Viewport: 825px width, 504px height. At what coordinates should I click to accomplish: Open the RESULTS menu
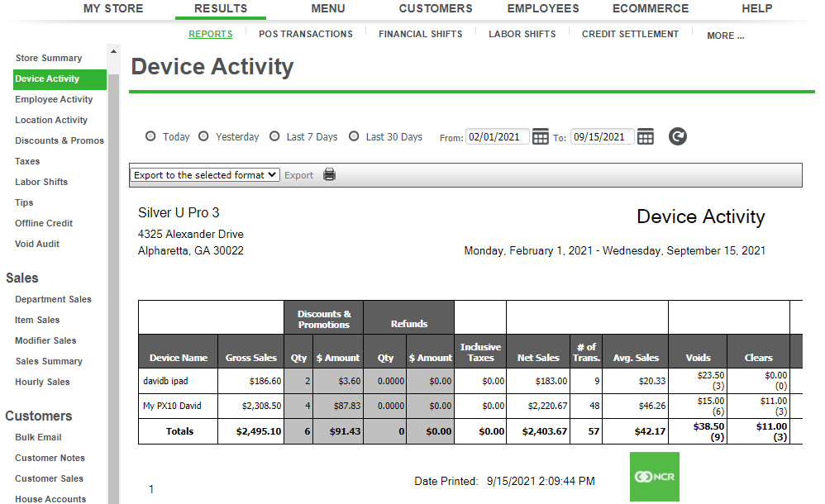(x=221, y=8)
